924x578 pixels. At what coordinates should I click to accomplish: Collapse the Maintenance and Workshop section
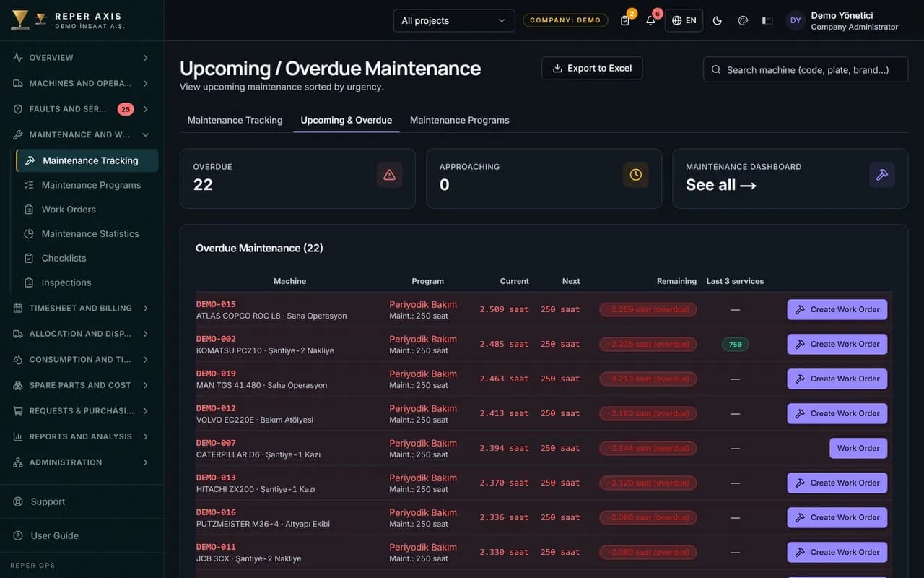tap(82, 134)
